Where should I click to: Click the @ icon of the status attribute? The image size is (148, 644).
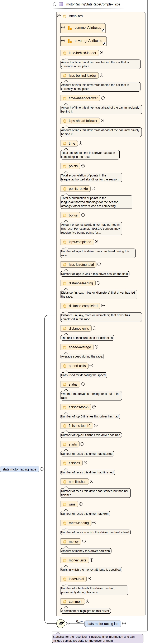tap(65, 385)
